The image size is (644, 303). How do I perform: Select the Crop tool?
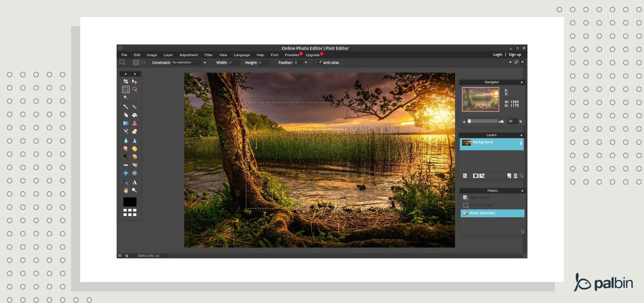coord(126,81)
